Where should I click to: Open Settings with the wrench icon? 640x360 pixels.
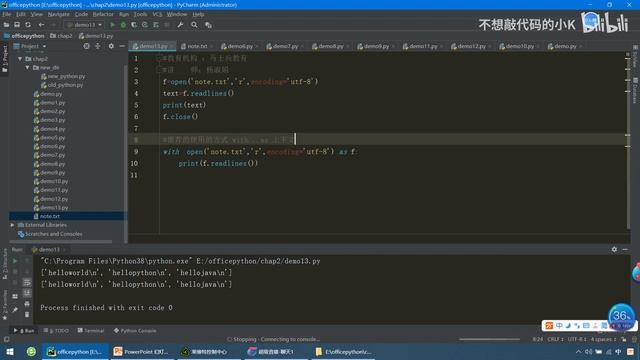click(180, 25)
